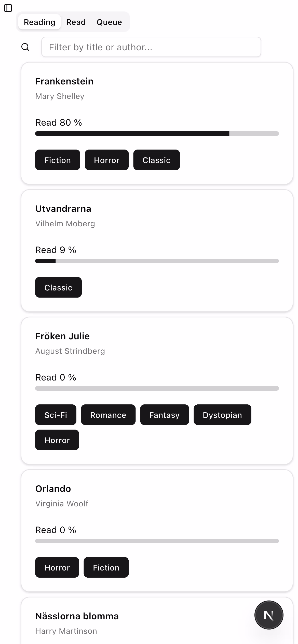Select the Sci-Fi tag
The width and height of the screenshot is (298, 644).
56,415
